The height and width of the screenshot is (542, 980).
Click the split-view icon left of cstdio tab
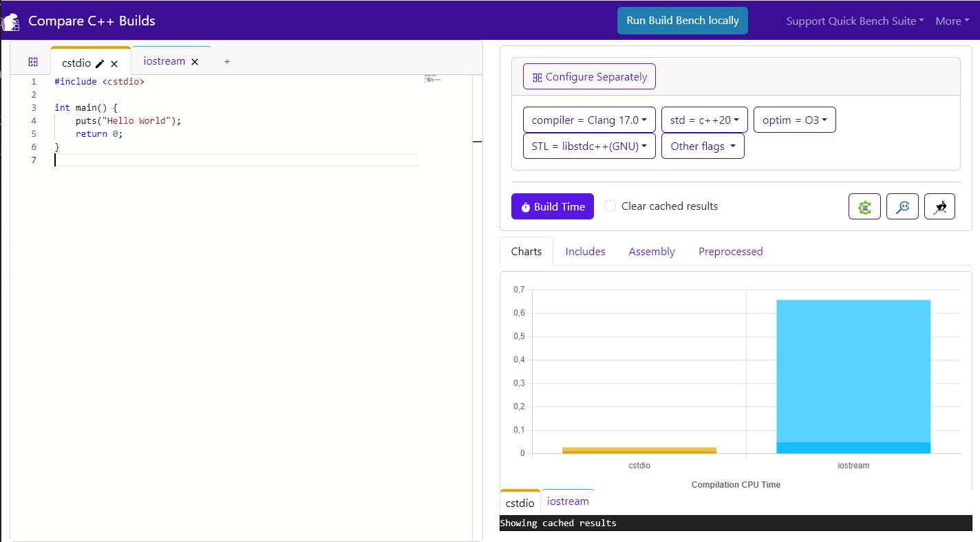(x=32, y=61)
